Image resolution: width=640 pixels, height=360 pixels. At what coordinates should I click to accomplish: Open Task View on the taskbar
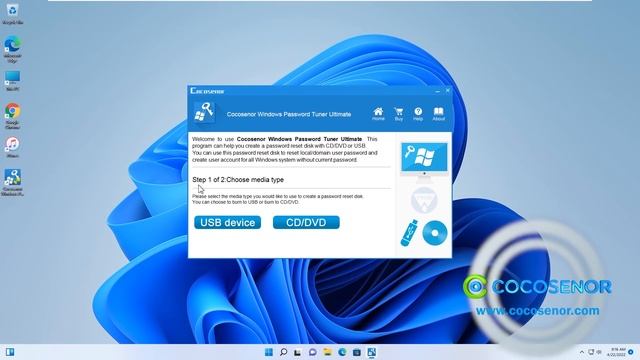point(298,352)
